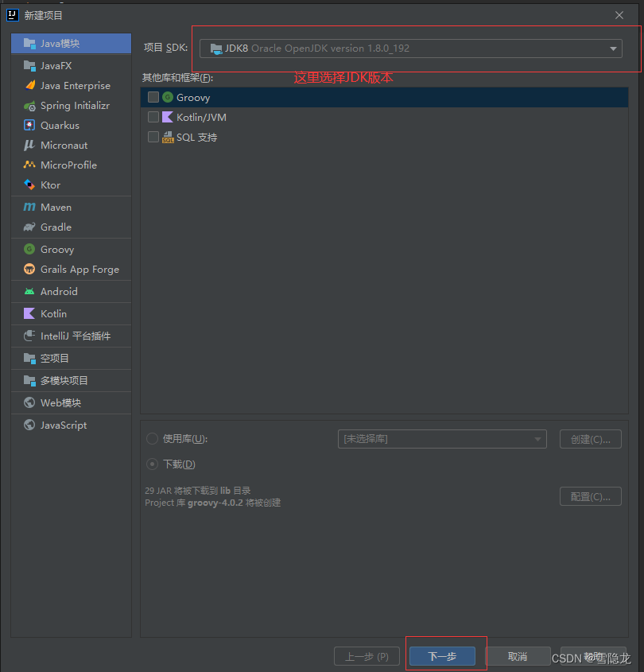The image size is (644, 672).
Task: Click the Quarkus logo icon
Action: click(29, 125)
